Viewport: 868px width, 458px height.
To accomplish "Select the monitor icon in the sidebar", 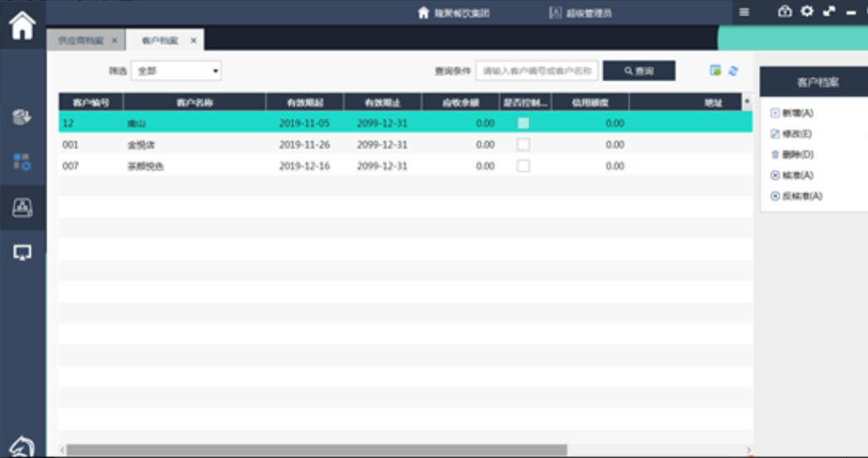I will pos(22,253).
